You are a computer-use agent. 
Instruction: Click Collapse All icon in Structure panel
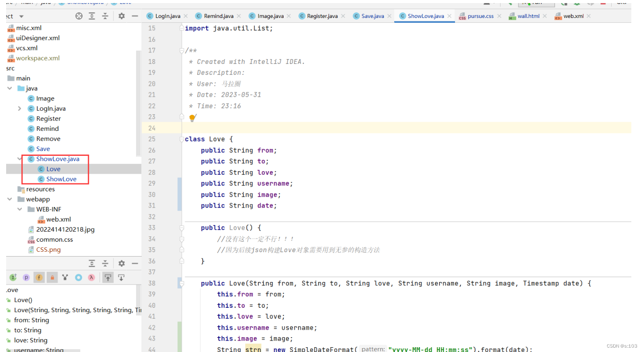(x=105, y=264)
